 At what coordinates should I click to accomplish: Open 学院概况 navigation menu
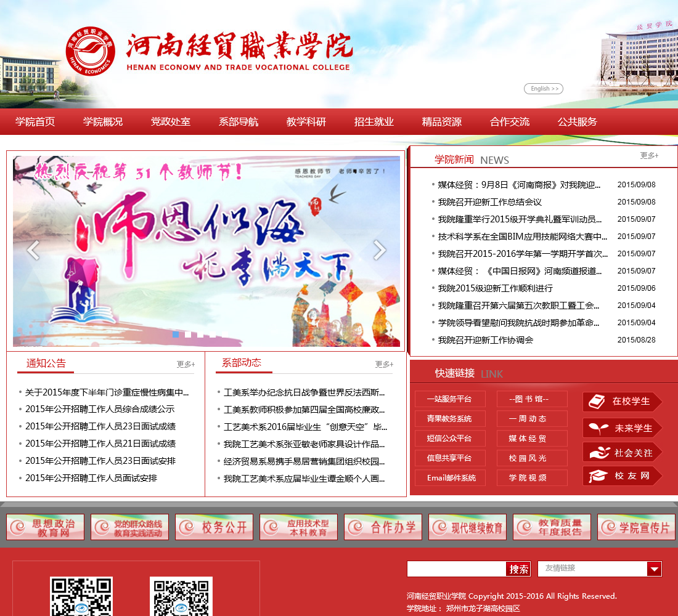tap(103, 122)
